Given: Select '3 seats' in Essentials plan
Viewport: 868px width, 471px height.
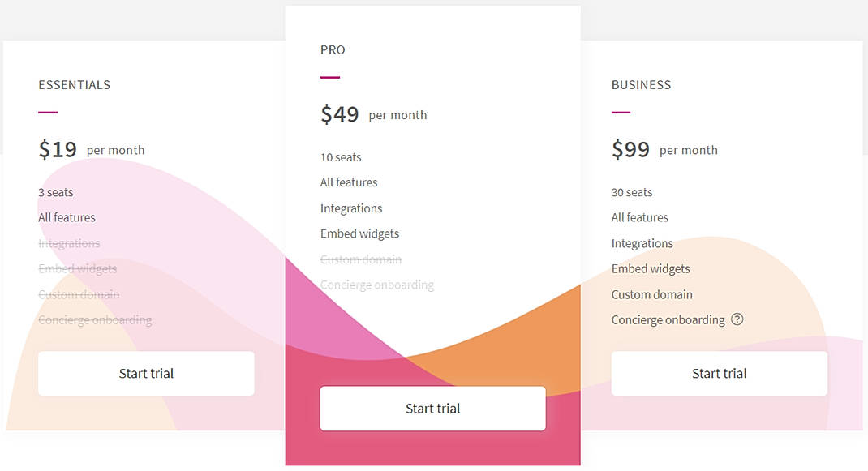Looking at the screenshot, I should (55, 192).
